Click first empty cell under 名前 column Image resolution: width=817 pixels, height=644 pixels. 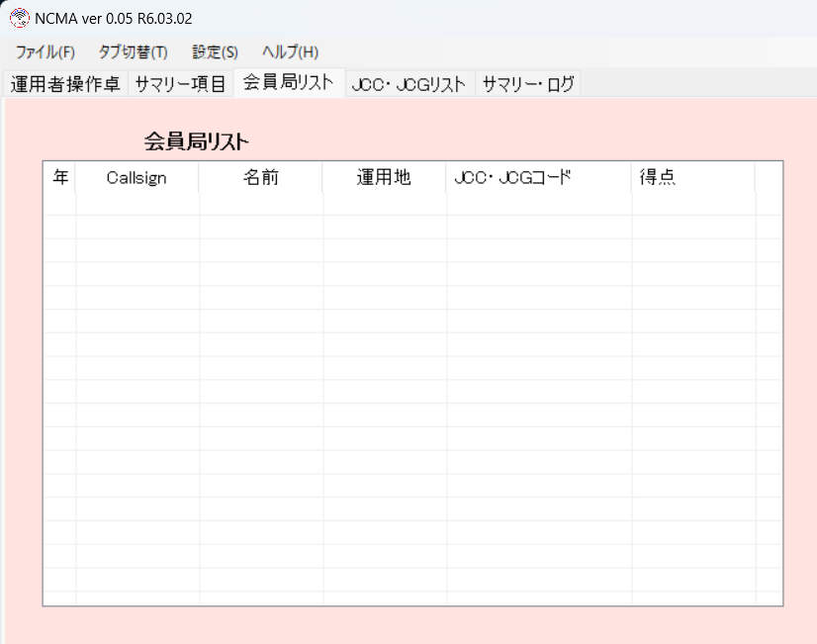pos(261,204)
